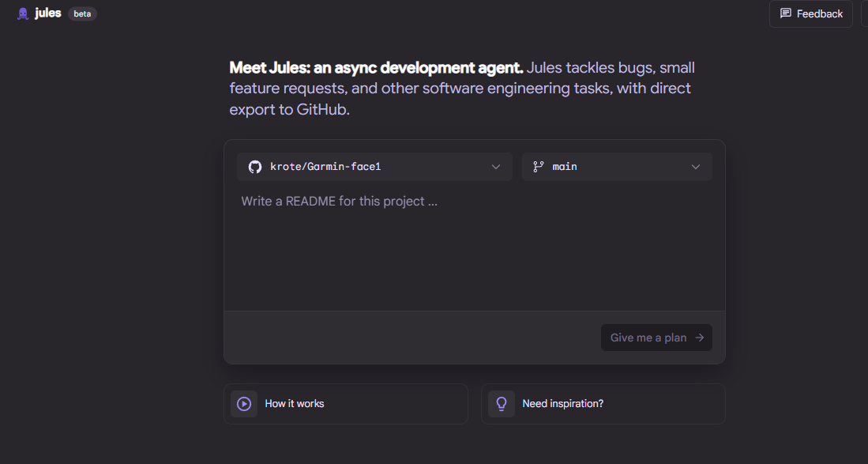Focus the 'Write a README' prompt field
868x464 pixels.
(475, 247)
